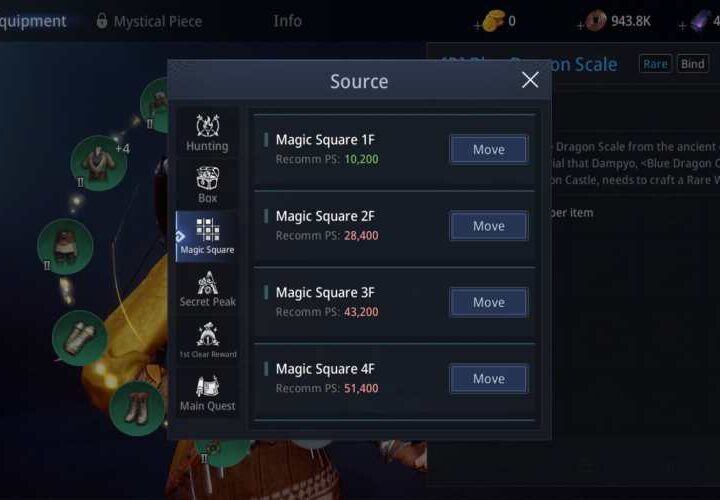Viewport: 720px width, 500px height.
Task: Open the Info tab
Action: 287,21
